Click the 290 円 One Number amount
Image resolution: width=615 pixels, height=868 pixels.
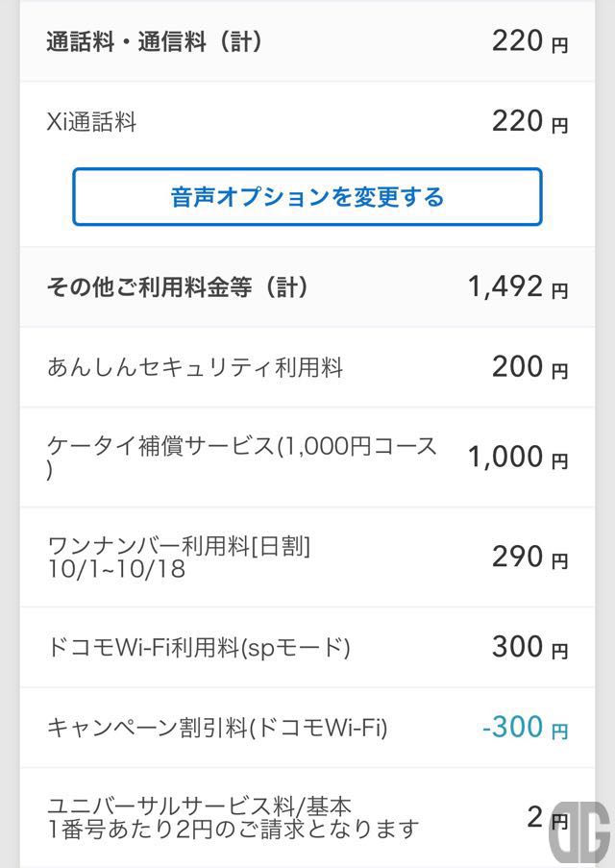pyautogui.click(x=529, y=558)
